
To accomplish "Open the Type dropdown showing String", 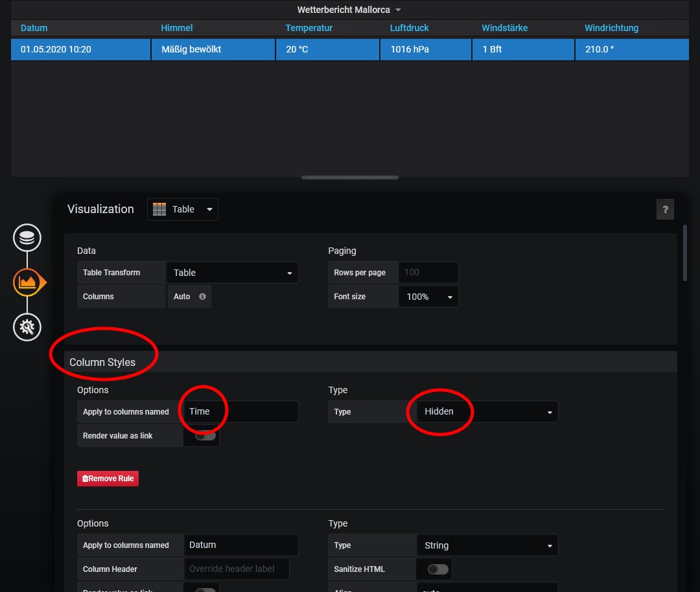I will (486, 545).
